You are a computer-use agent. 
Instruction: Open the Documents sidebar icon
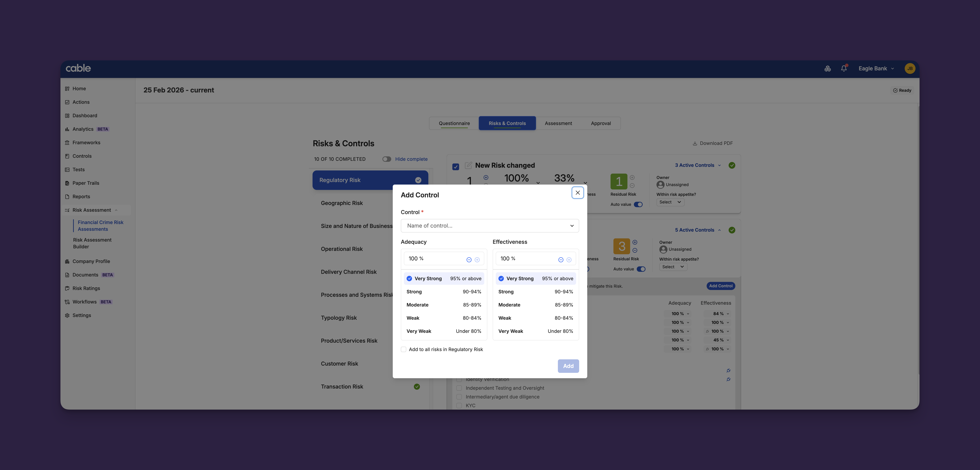click(67, 275)
